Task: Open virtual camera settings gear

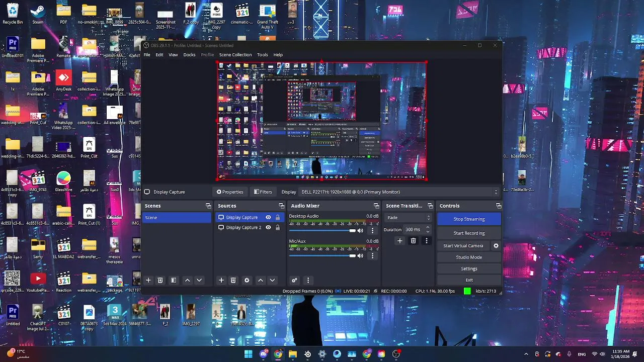Action: click(x=496, y=246)
